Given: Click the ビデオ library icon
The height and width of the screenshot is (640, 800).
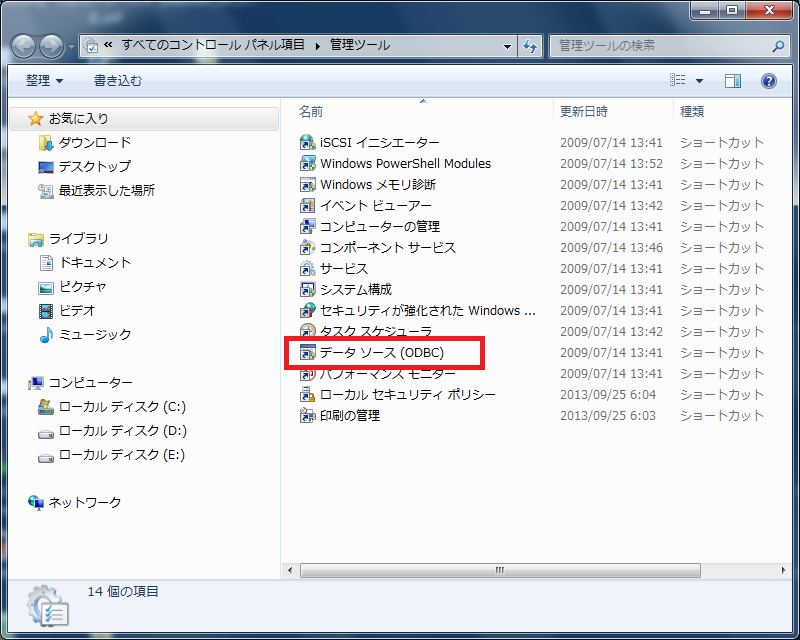Looking at the screenshot, I should point(46,311).
